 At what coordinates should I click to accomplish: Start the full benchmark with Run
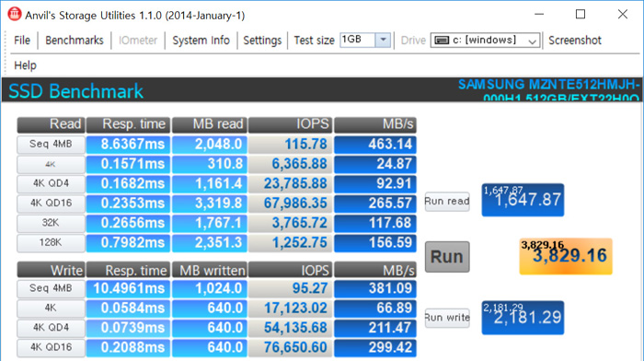(x=447, y=257)
